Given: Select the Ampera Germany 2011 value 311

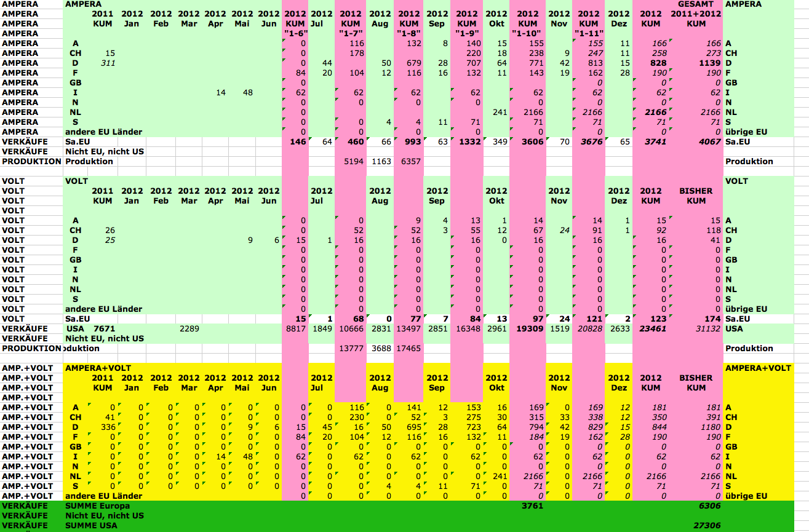Looking at the screenshot, I should tap(106, 63).
